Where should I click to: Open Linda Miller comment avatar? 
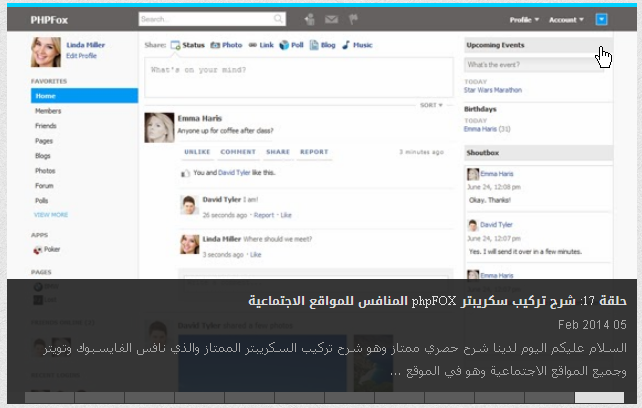[190, 244]
